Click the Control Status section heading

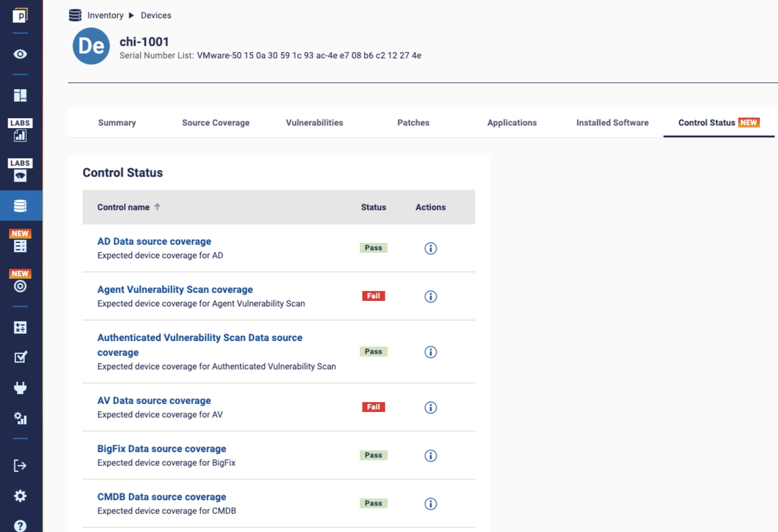pos(123,173)
